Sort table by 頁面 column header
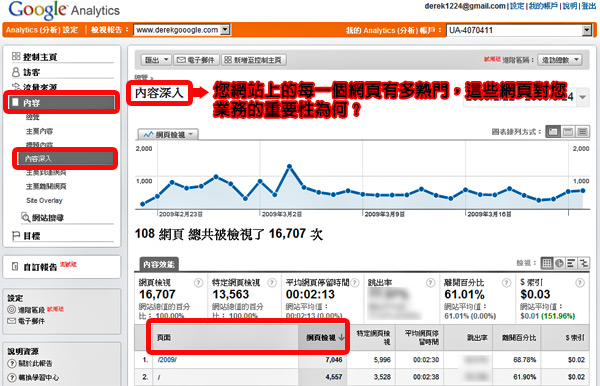Viewport: 600px width, 386px height. (225, 337)
